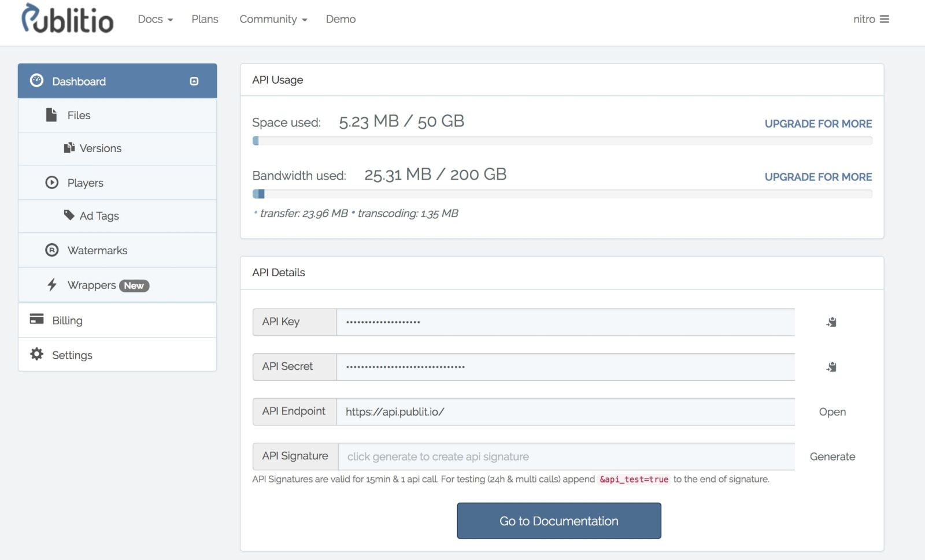Click the Versions copy icon
Screen dimensions: 925x560
[x=69, y=148]
